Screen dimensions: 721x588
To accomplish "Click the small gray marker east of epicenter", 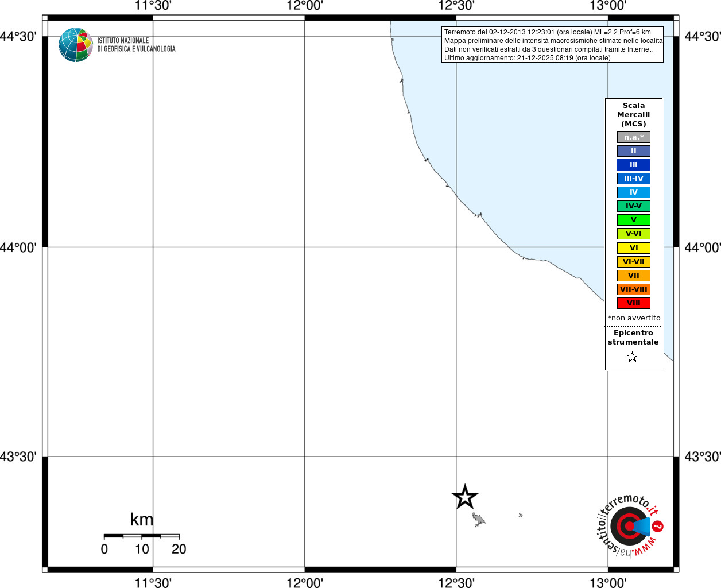I will (x=520, y=515).
